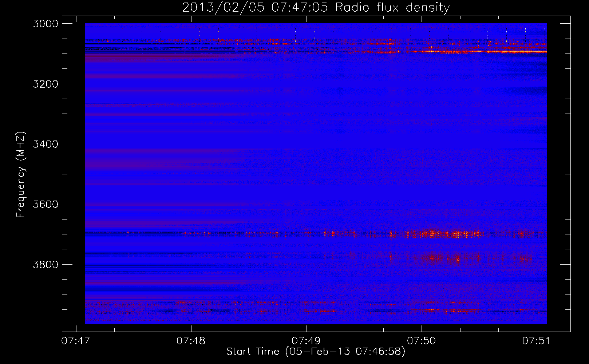Click the 'Start Time (05-Feb-13 07:46:58)' axis label
589x364 pixels.
pyautogui.click(x=316, y=352)
